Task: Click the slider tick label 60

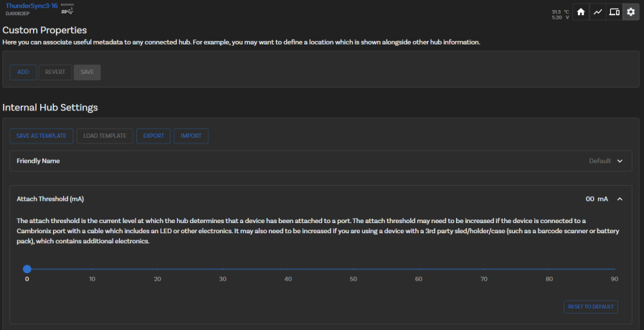Action: 419,279
